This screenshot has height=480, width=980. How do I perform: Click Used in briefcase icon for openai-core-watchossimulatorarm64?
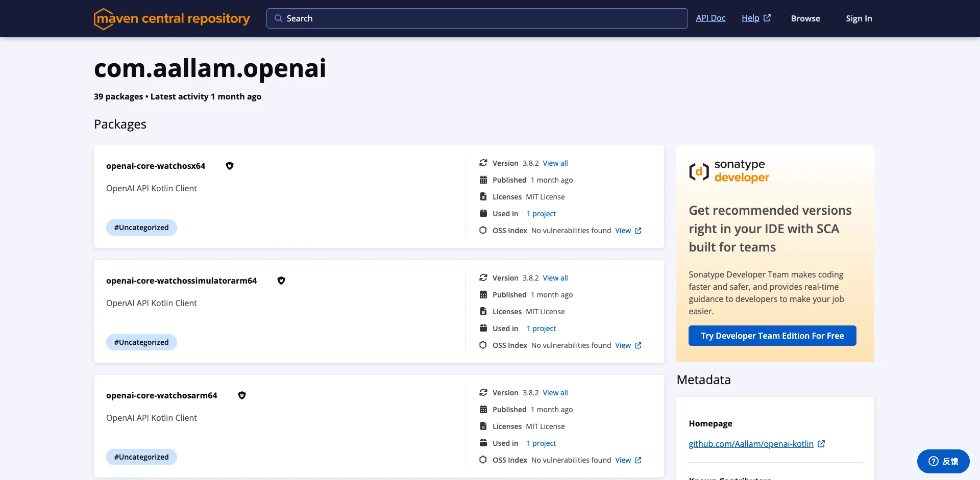coord(483,329)
